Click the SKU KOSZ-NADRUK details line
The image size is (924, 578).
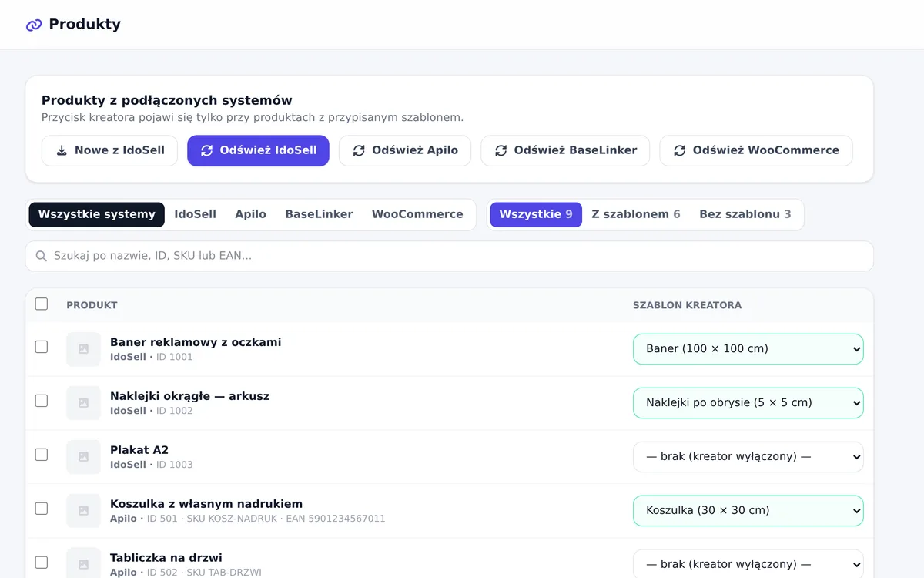[x=248, y=519]
